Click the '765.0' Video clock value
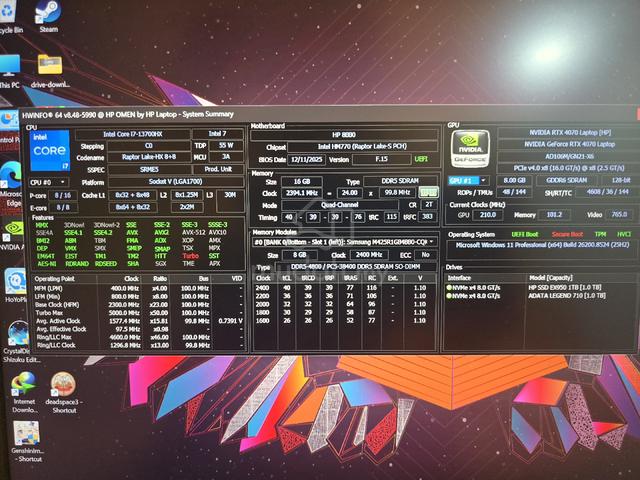The image size is (640, 480). [x=619, y=214]
